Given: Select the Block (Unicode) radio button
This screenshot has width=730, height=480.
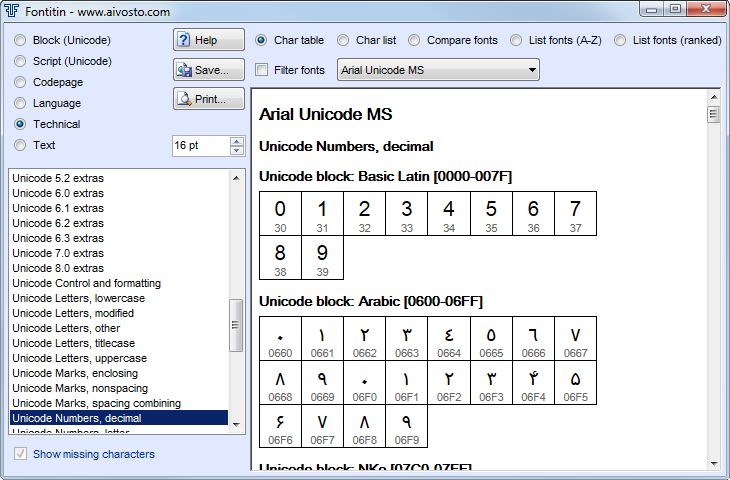Looking at the screenshot, I should click(x=20, y=41).
